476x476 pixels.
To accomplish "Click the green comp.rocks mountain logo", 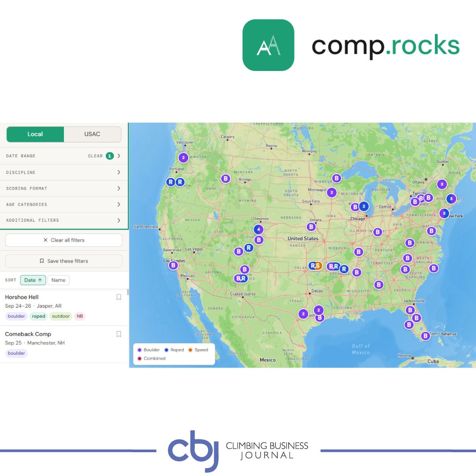I will (x=268, y=45).
